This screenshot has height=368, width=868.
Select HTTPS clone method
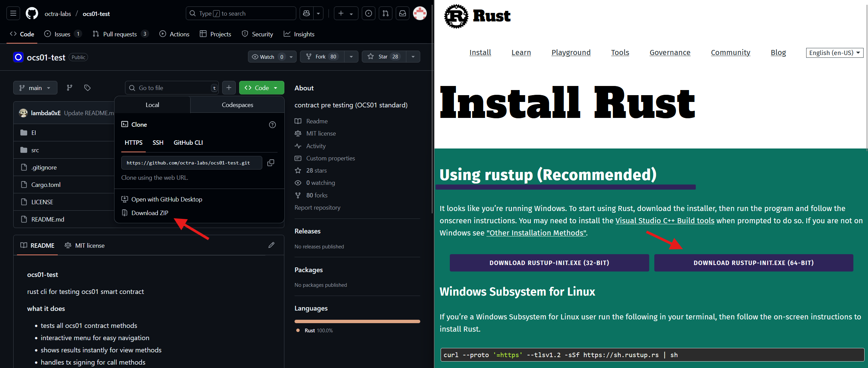tap(134, 142)
